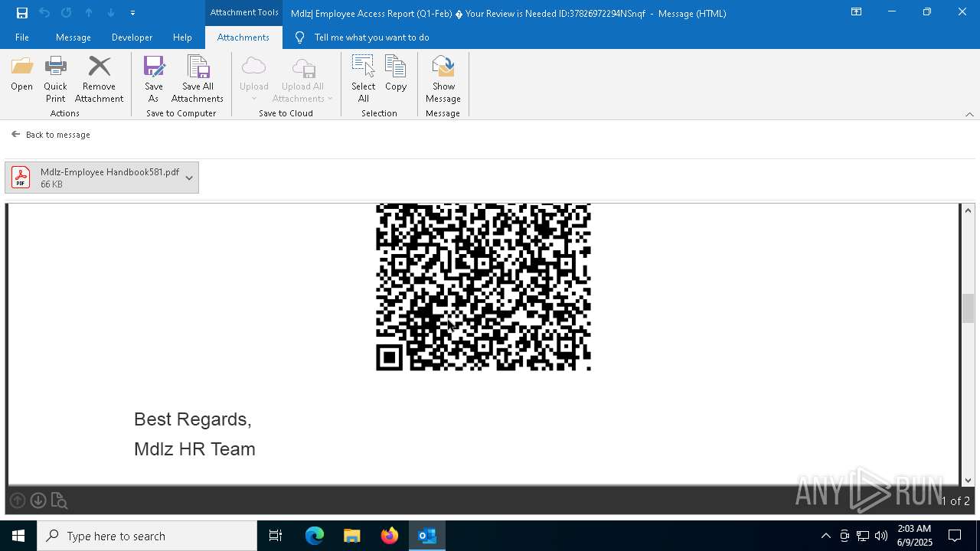Click Attachment Tools contextual tab label

[x=244, y=12]
